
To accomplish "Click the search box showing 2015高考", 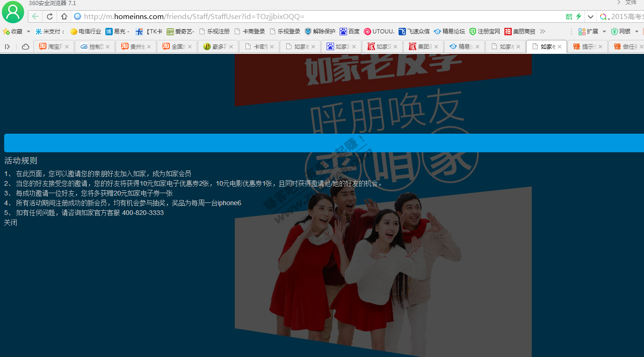I will pos(622,16).
